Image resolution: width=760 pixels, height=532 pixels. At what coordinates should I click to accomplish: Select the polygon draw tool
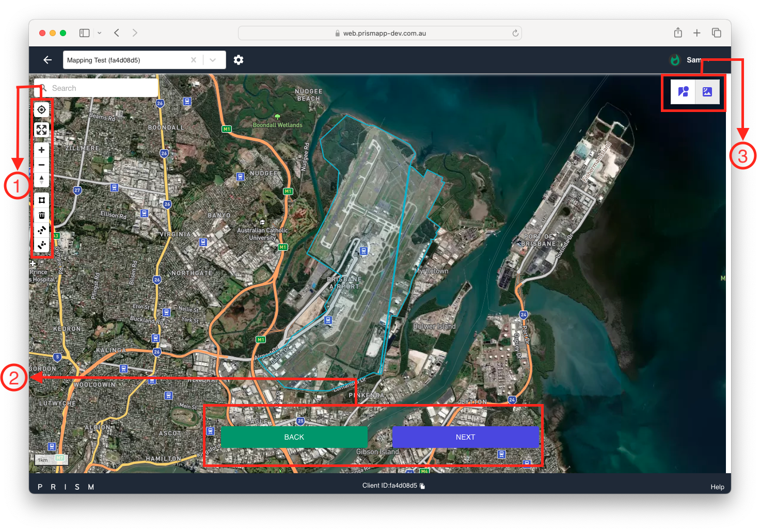tap(42, 200)
